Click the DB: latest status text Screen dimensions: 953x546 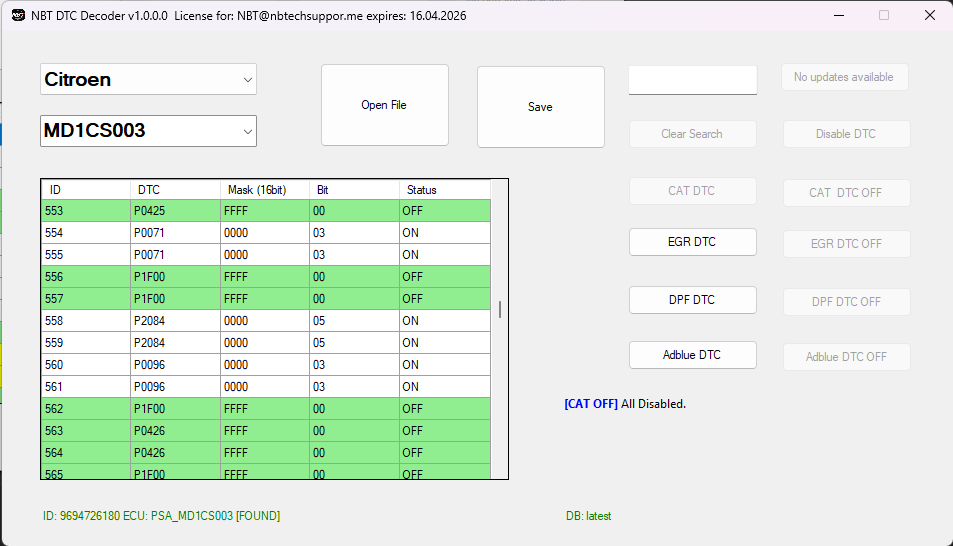(588, 516)
